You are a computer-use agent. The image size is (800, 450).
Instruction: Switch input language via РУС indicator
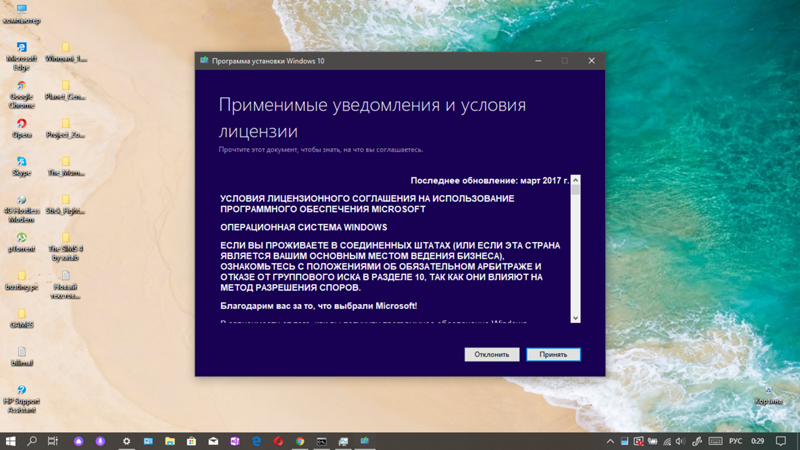point(736,441)
